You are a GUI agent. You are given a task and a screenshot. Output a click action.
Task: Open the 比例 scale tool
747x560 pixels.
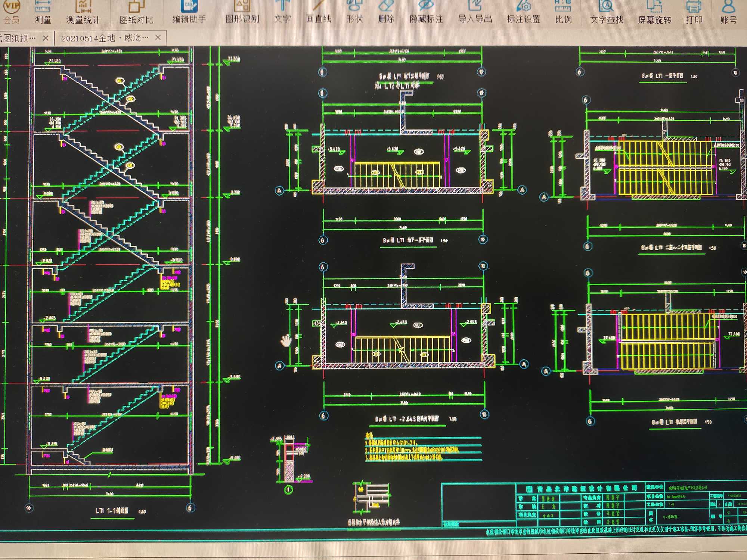coord(563,12)
